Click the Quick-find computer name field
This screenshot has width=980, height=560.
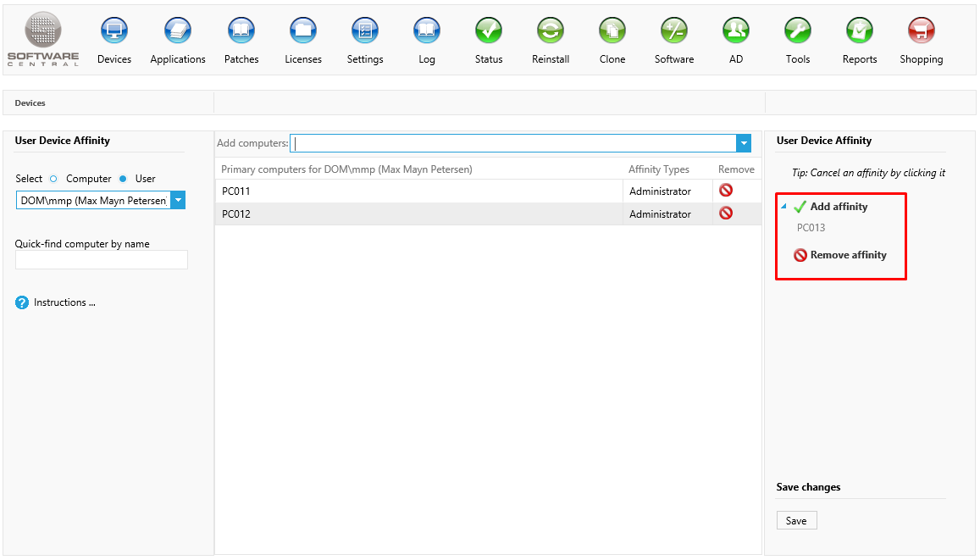coord(101,260)
